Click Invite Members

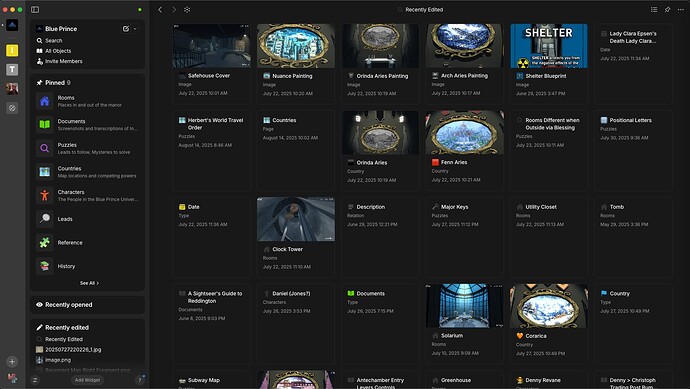pos(59,61)
